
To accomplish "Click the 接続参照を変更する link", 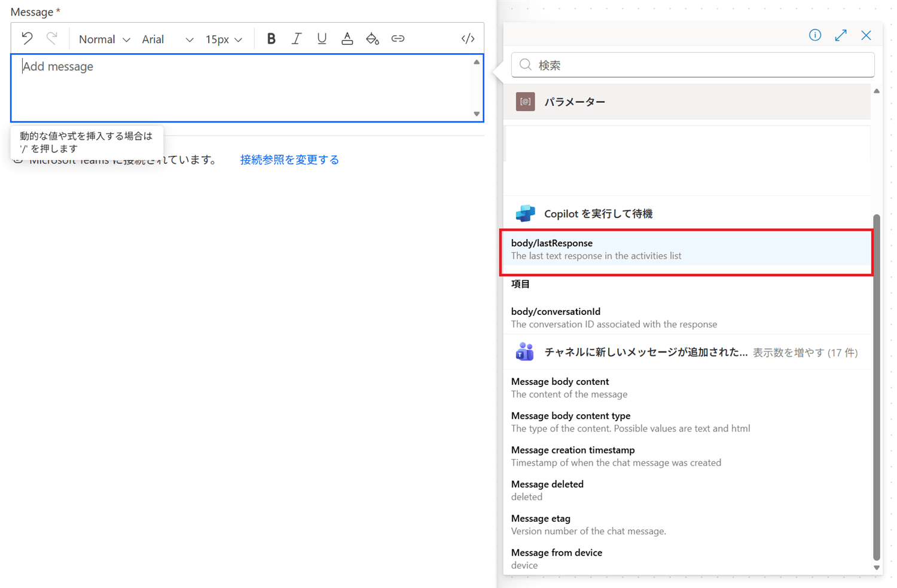I will [289, 159].
